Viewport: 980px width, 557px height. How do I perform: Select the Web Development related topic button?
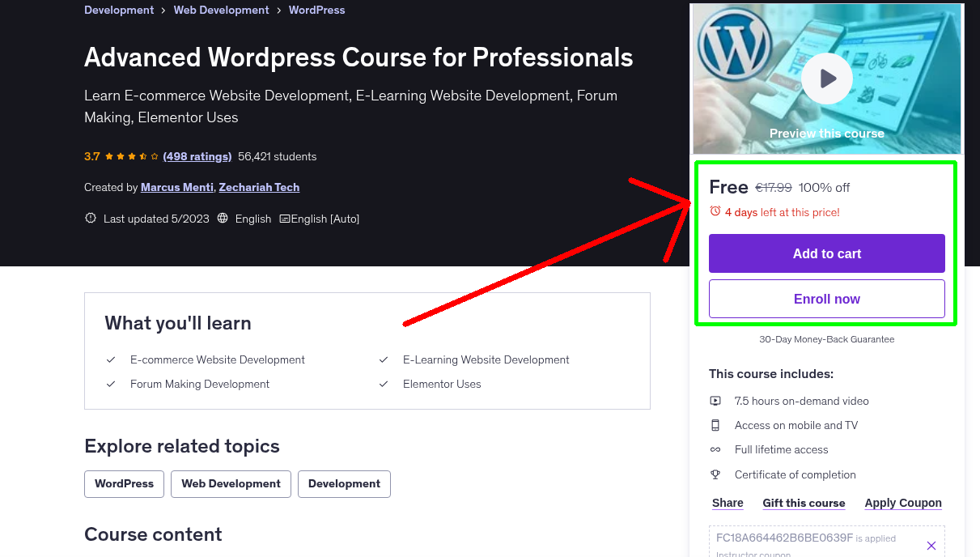231,483
